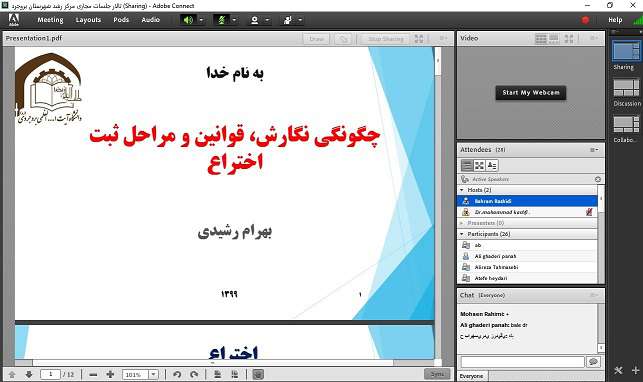Image resolution: width=643 pixels, height=382 pixels.
Task: Open the Layouts menu
Action: 88,20
